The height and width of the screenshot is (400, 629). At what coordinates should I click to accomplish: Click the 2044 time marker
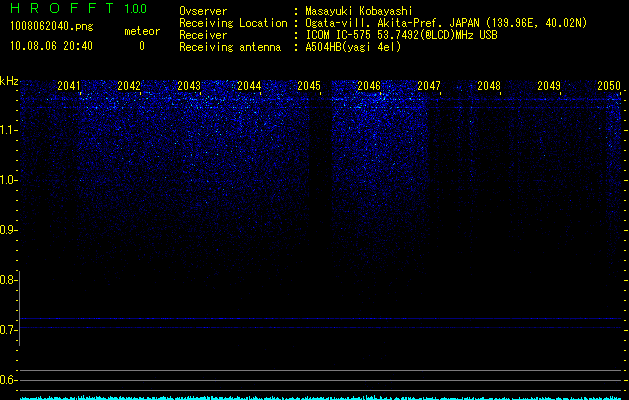(249, 86)
